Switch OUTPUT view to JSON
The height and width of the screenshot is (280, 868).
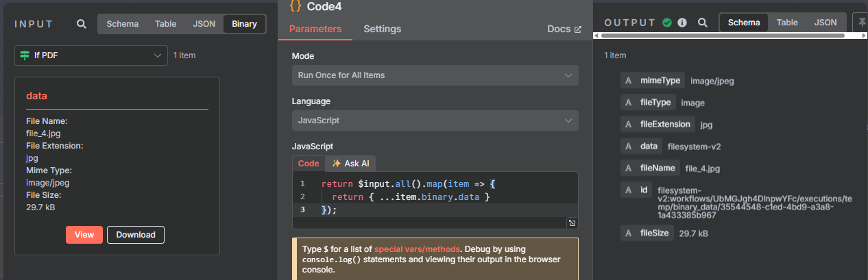(825, 23)
